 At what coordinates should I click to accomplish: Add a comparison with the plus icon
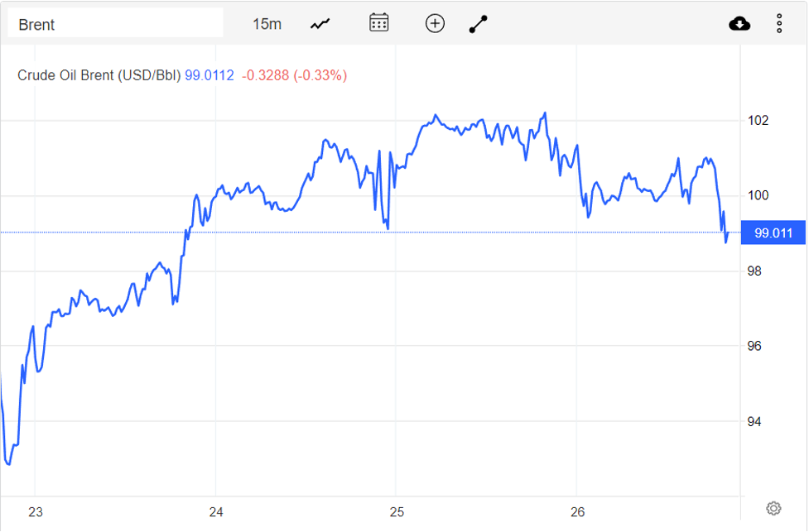[x=435, y=23]
